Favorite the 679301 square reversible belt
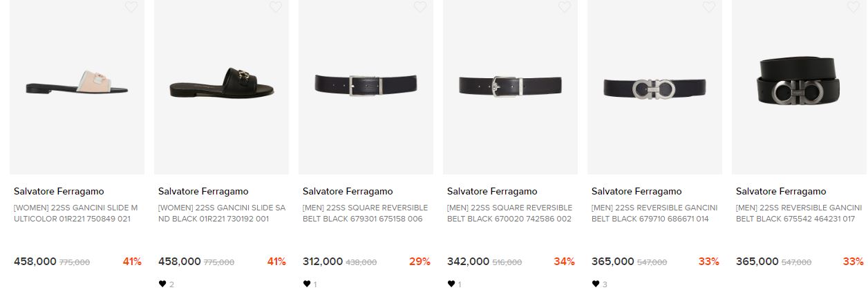 (419, 7)
